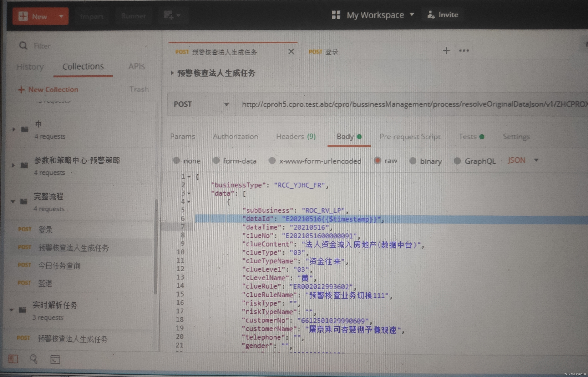Image resolution: width=588 pixels, height=377 pixels.
Task: Close the 预警核查法人生成任务 request tab
Action: coord(291,52)
